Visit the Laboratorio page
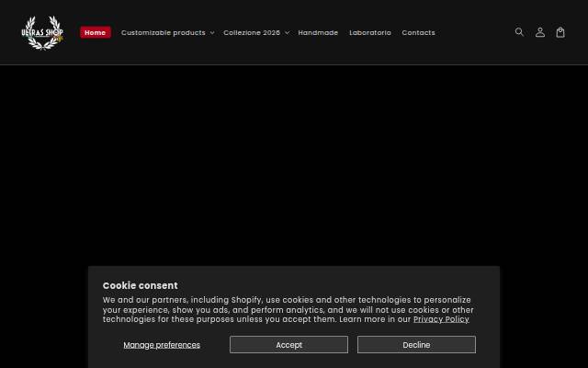The height and width of the screenshot is (368, 588). tap(370, 33)
